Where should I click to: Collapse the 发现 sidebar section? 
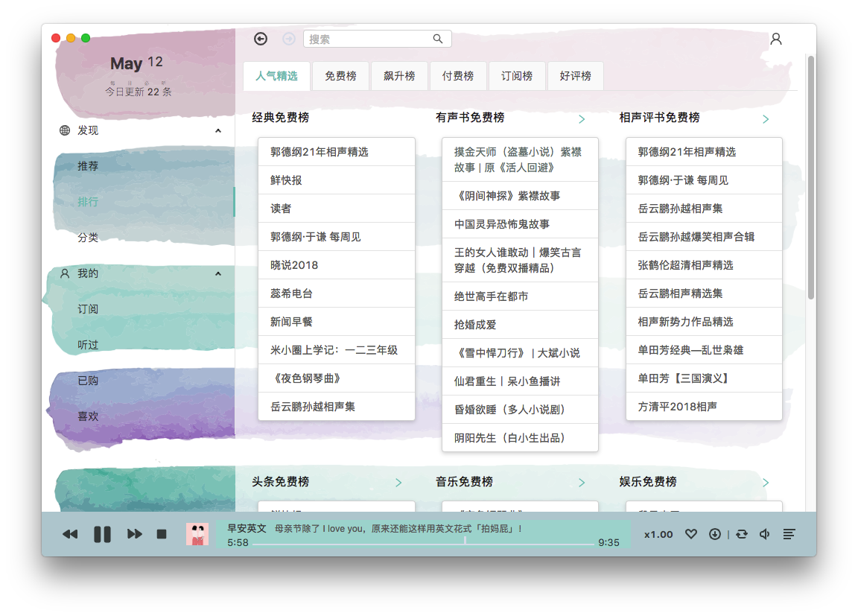pos(218,131)
